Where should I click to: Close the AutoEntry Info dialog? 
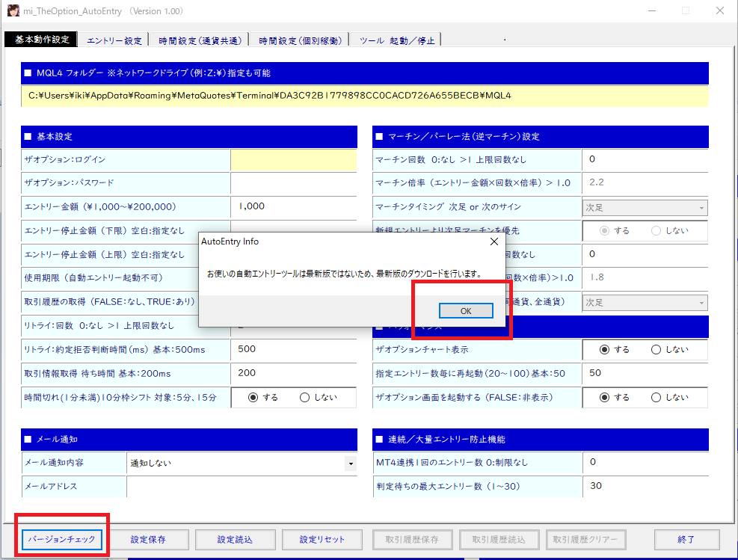[x=493, y=241]
